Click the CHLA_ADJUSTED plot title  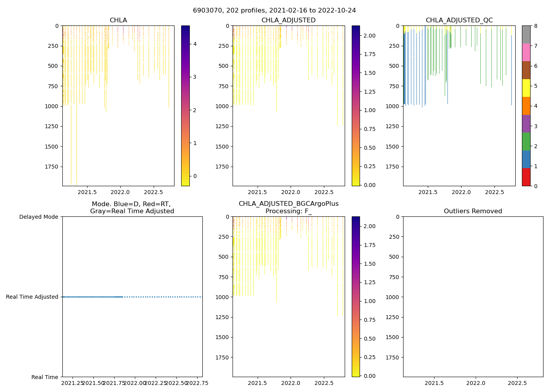tap(288, 20)
